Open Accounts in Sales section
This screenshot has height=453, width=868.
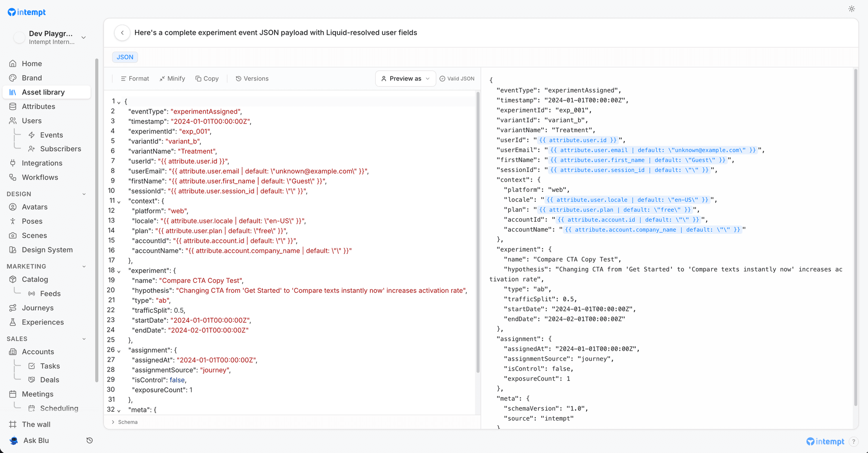tap(47, 352)
